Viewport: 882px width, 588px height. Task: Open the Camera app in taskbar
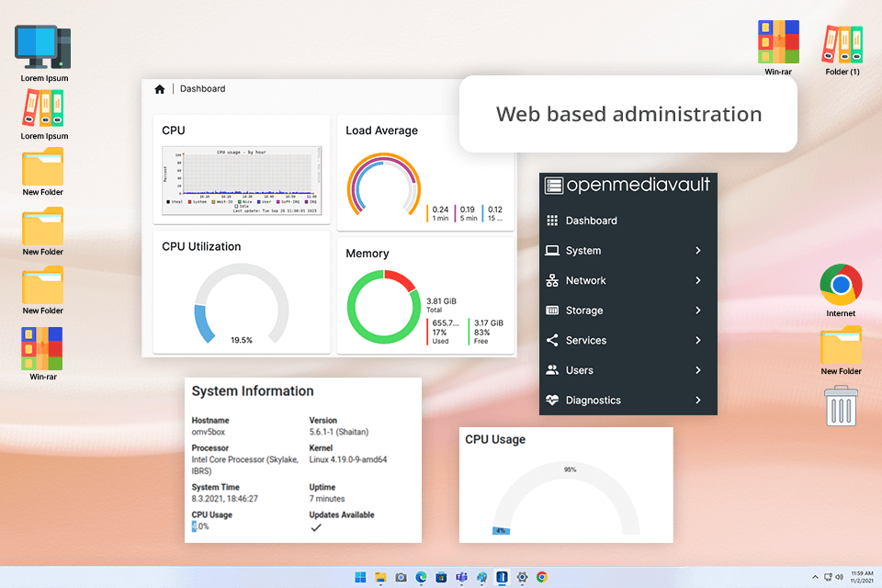tap(401, 577)
